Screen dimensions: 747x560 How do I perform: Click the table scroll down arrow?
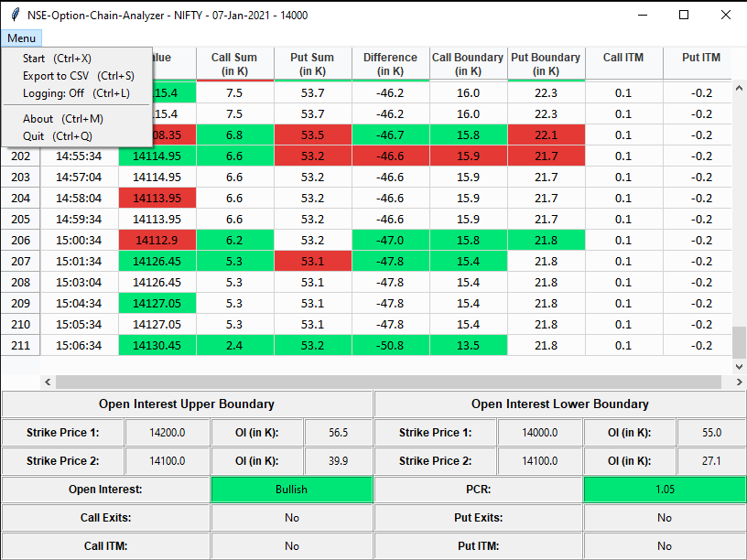tap(739, 367)
